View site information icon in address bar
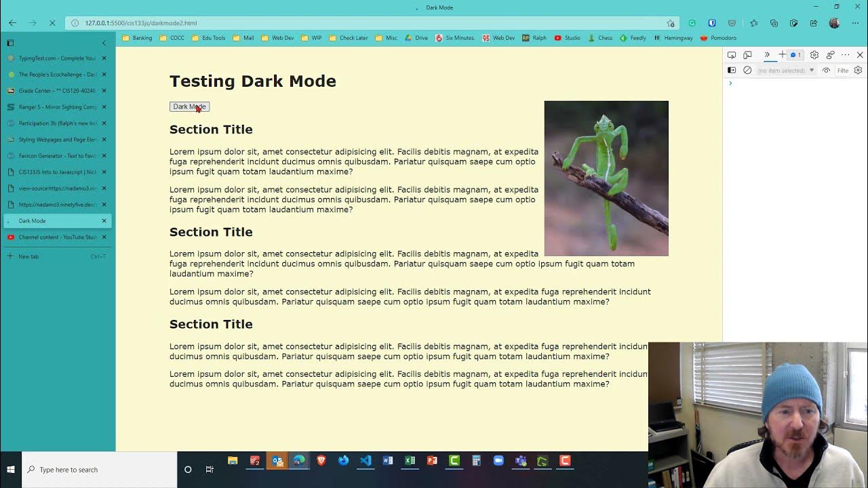Image resolution: width=868 pixels, height=488 pixels. click(75, 23)
